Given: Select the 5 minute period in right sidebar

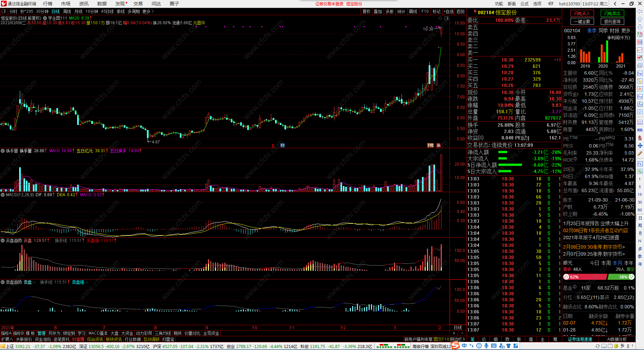Looking at the screenshot, I should [x=640, y=187].
